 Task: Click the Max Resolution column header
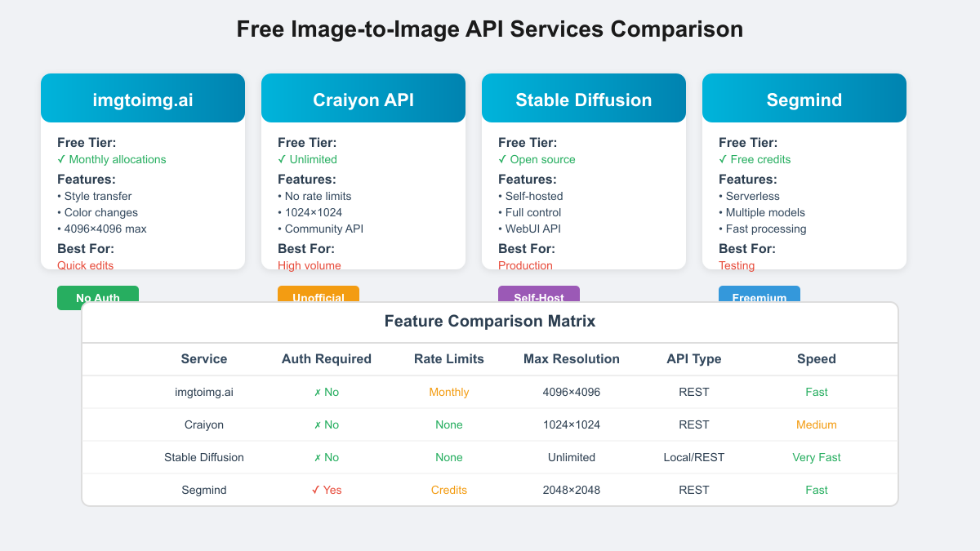coord(572,359)
